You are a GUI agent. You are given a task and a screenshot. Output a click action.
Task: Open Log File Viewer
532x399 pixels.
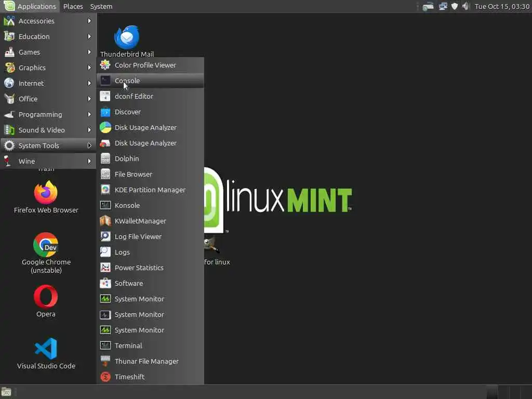(150, 237)
